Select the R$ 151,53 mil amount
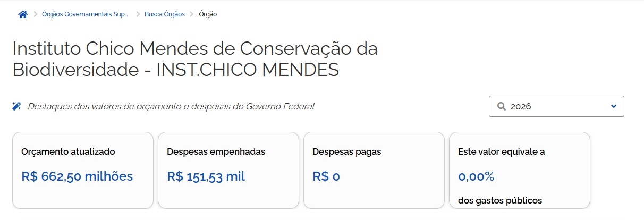Image resolution: width=644 pixels, height=220 pixels. click(x=206, y=176)
